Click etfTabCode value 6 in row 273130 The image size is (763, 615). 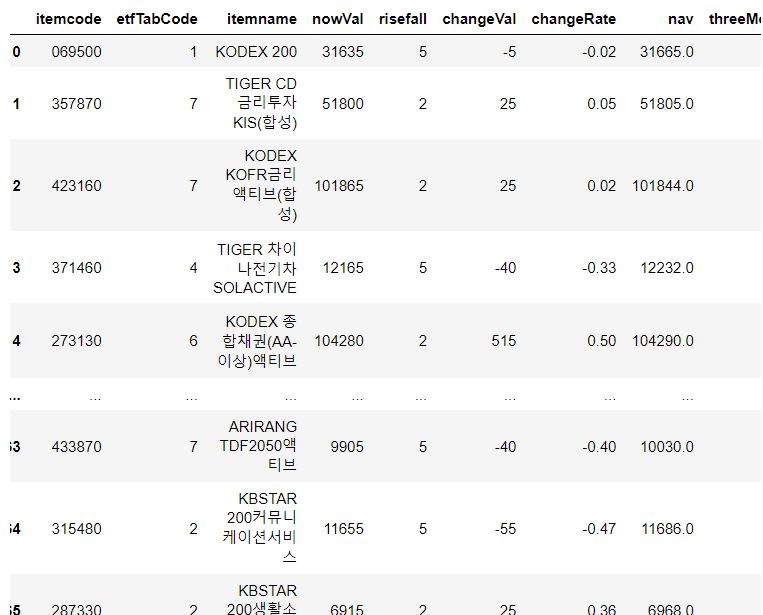pos(193,341)
